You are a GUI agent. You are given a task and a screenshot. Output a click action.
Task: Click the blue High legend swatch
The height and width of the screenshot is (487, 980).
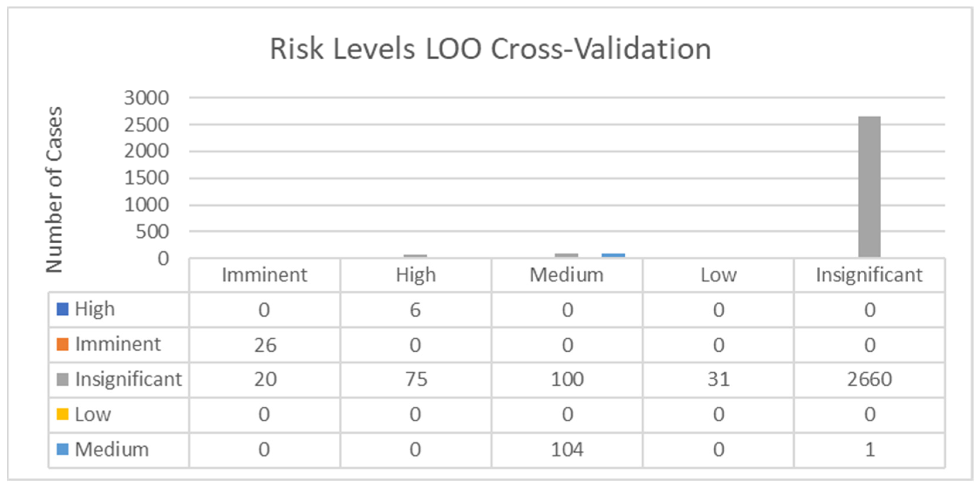[x=62, y=309]
